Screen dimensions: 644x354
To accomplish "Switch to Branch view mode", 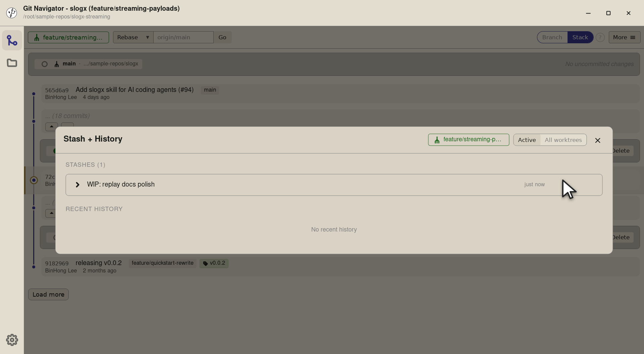I will click(x=552, y=37).
